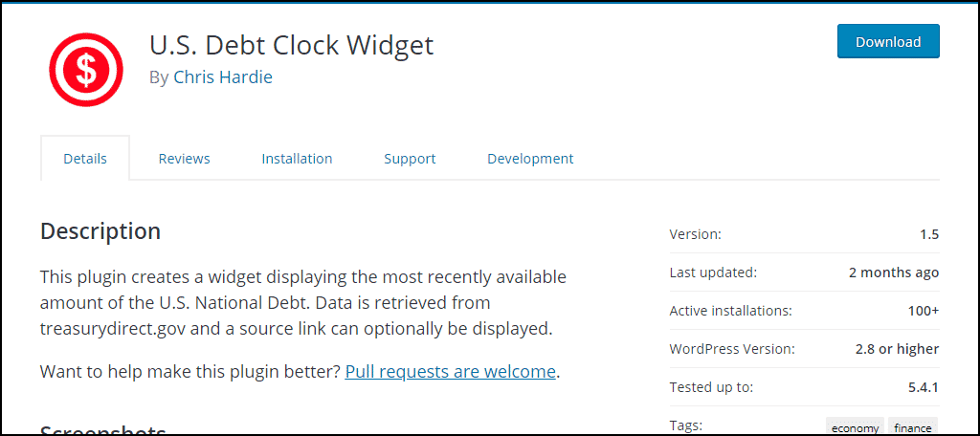Click the red dollar-sign plugin icon
980x436 pixels.
pyautogui.click(x=86, y=70)
